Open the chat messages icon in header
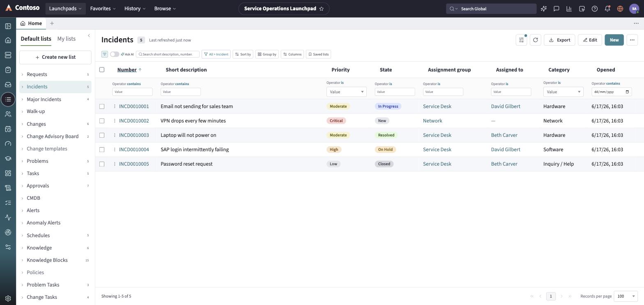This screenshot has height=305, width=644. click(557, 9)
